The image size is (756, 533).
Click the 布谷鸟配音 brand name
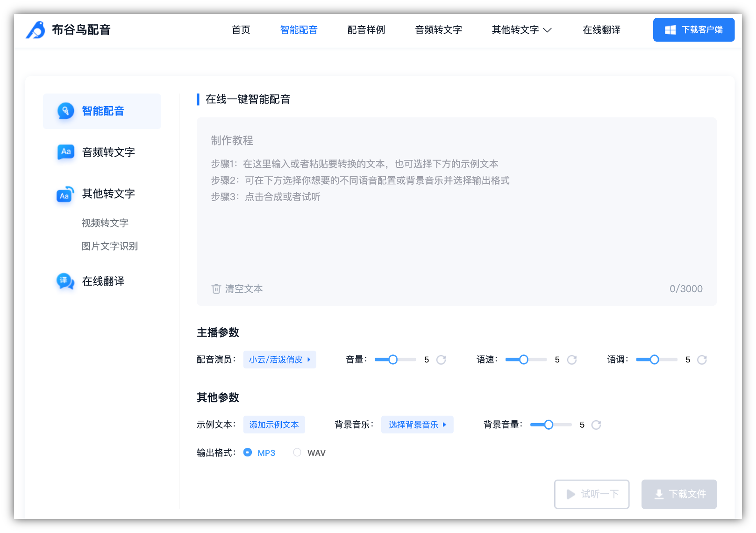81,30
